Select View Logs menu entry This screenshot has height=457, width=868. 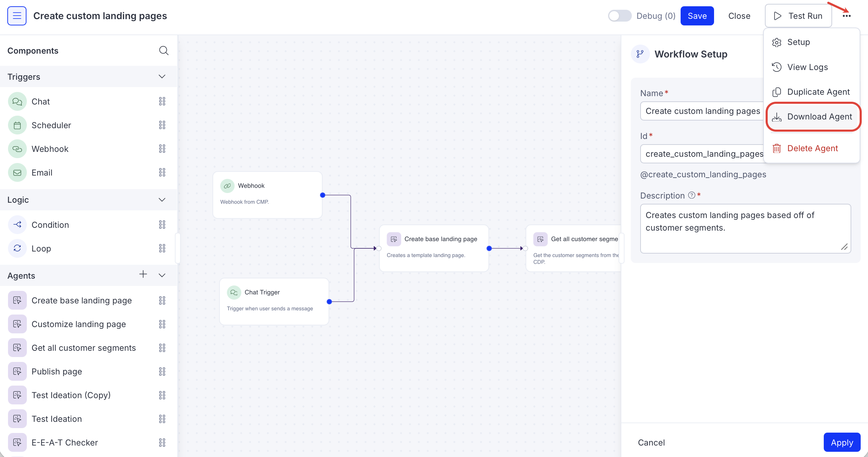(807, 67)
